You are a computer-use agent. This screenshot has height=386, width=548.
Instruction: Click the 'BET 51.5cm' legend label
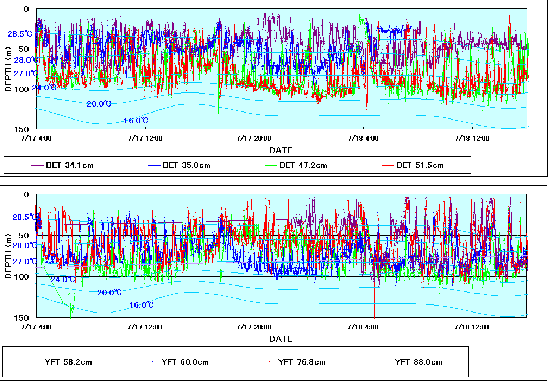(x=420, y=165)
